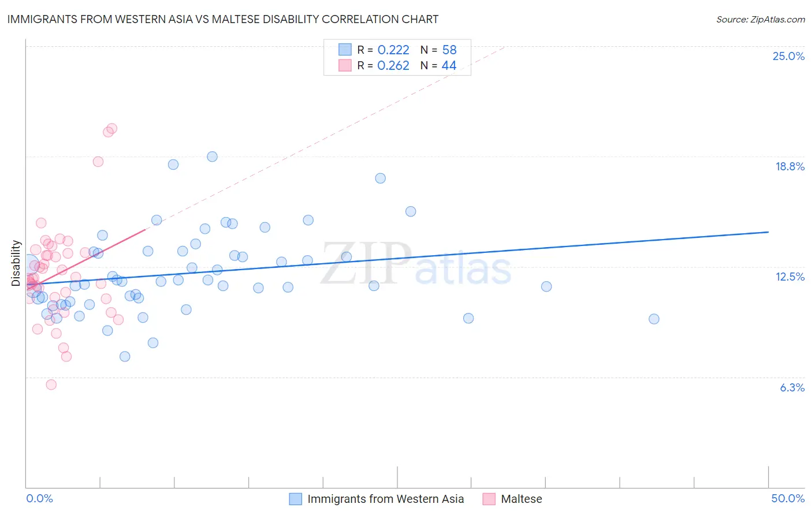The height and width of the screenshot is (515, 812).
Task: Open the ZipAtlas.com source link
Action: tap(761, 19)
